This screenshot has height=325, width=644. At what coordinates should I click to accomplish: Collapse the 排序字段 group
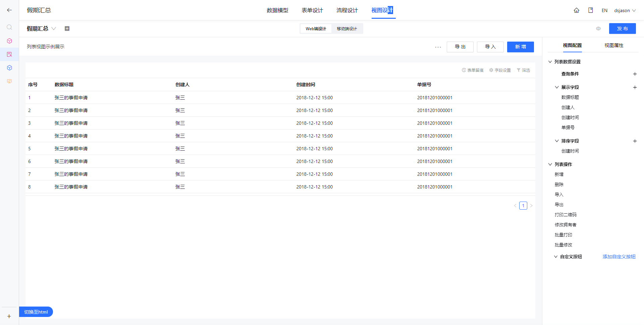pyautogui.click(x=557, y=141)
